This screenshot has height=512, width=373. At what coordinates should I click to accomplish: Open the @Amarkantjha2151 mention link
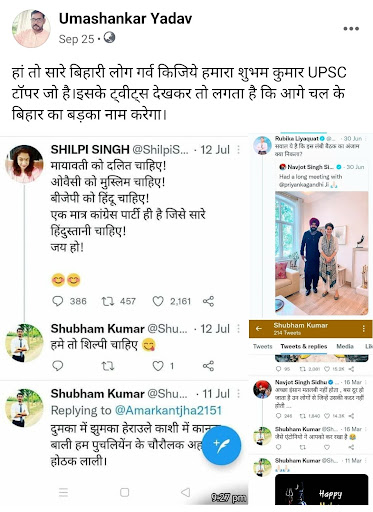[168, 410]
